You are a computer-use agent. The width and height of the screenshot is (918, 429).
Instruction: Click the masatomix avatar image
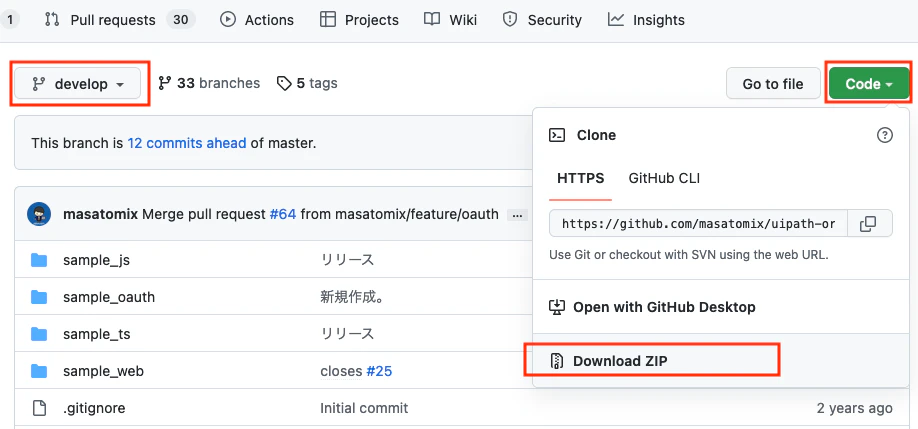(39, 214)
